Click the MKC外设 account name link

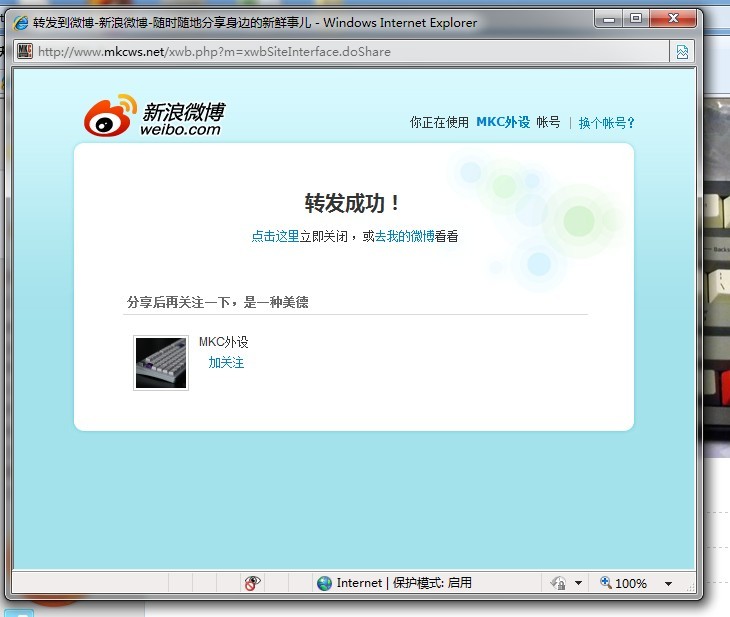503,122
